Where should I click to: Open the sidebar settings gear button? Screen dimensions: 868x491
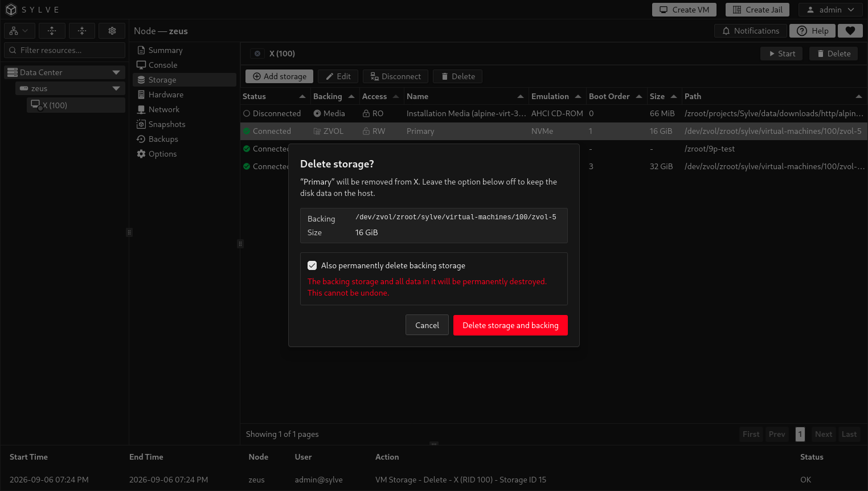point(112,31)
